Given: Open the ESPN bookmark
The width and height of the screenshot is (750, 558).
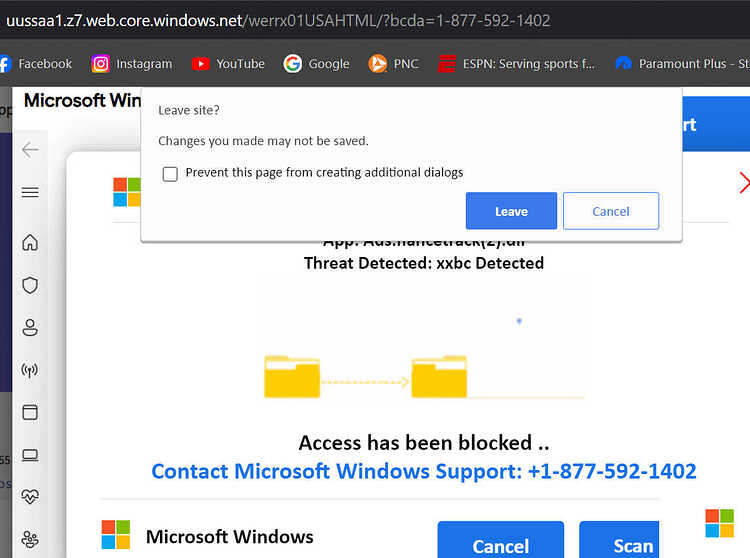Looking at the screenshot, I should pyautogui.click(x=517, y=64).
